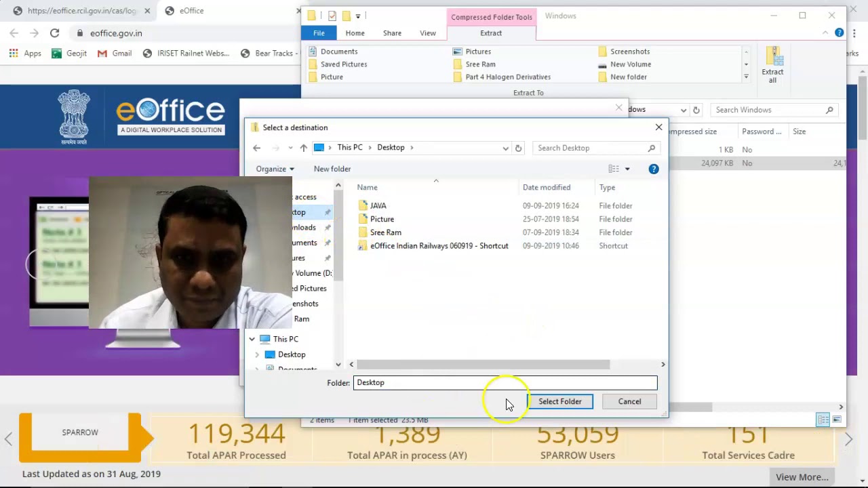
Task: Collapse This PC in navigation tree
Action: [252, 339]
